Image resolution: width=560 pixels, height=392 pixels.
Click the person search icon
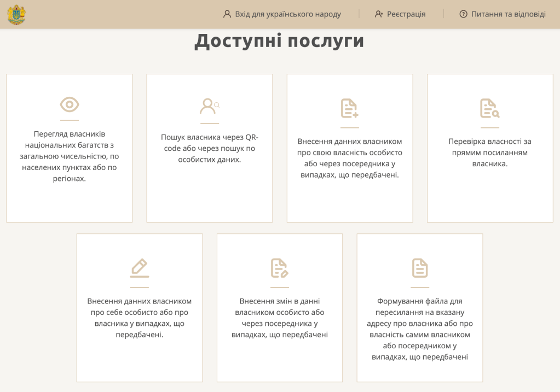tap(209, 106)
